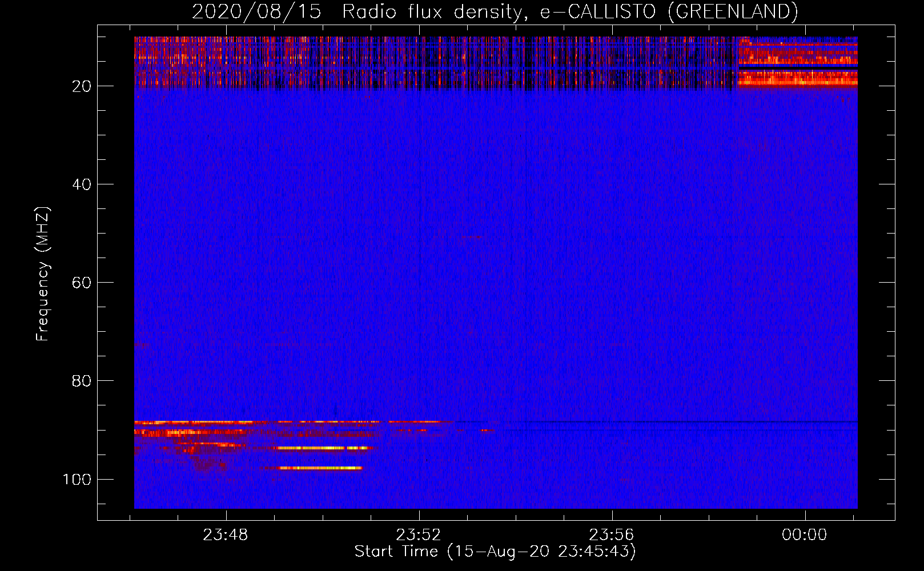Click the 23:52 time tick label
Image resolution: width=924 pixels, height=571 pixels.
pyautogui.click(x=419, y=535)
